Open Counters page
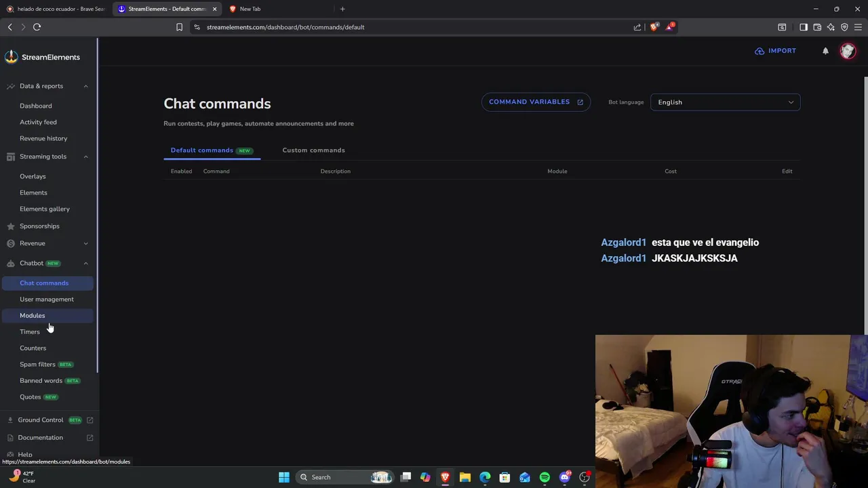 pyautogui.click(x=33, y=348)
